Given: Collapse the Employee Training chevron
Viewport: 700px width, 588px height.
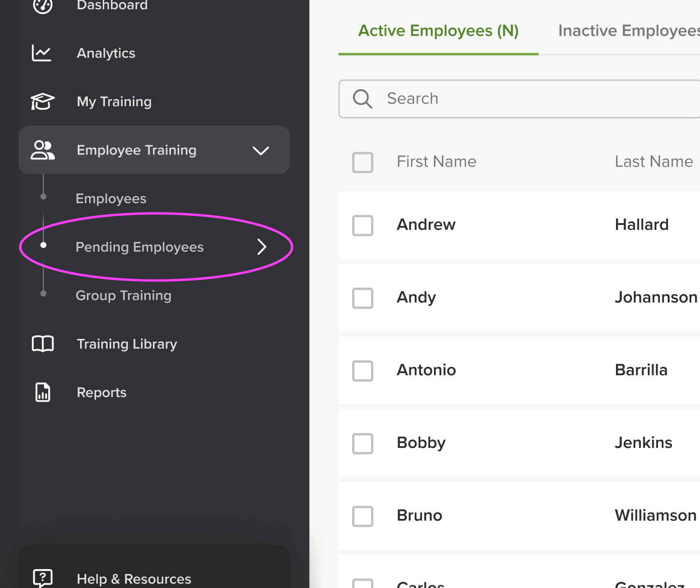Looking at the screenshot, I should click(261, 151).
